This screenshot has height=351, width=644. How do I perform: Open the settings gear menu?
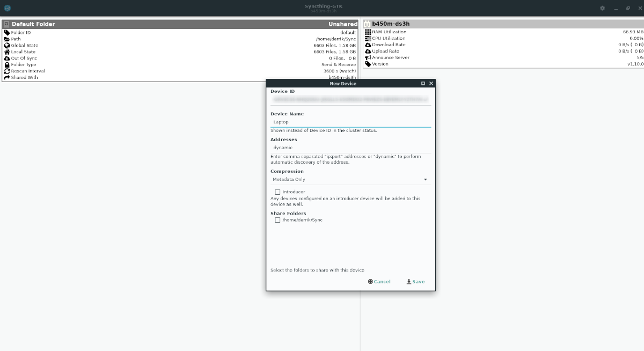[602, 8]
